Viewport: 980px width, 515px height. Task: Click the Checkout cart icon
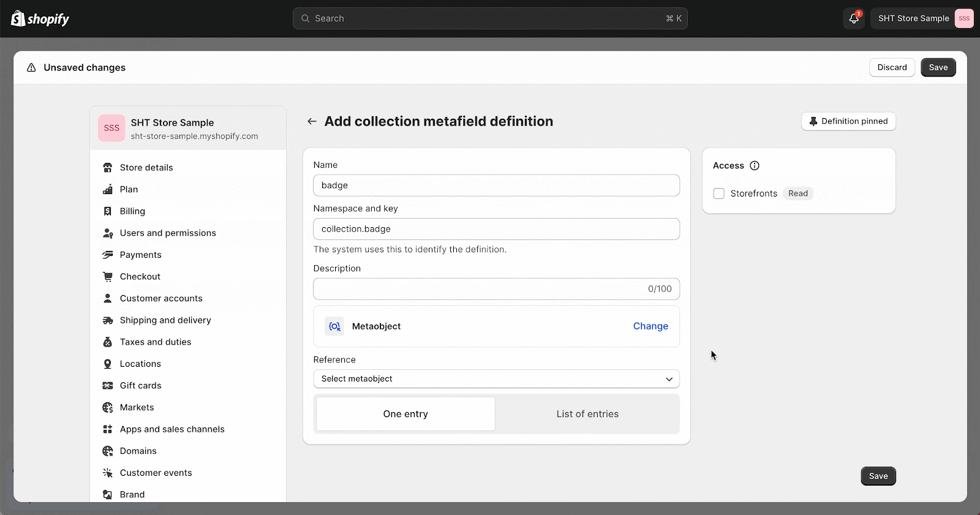pyautogui.click(x=108, y=277)
